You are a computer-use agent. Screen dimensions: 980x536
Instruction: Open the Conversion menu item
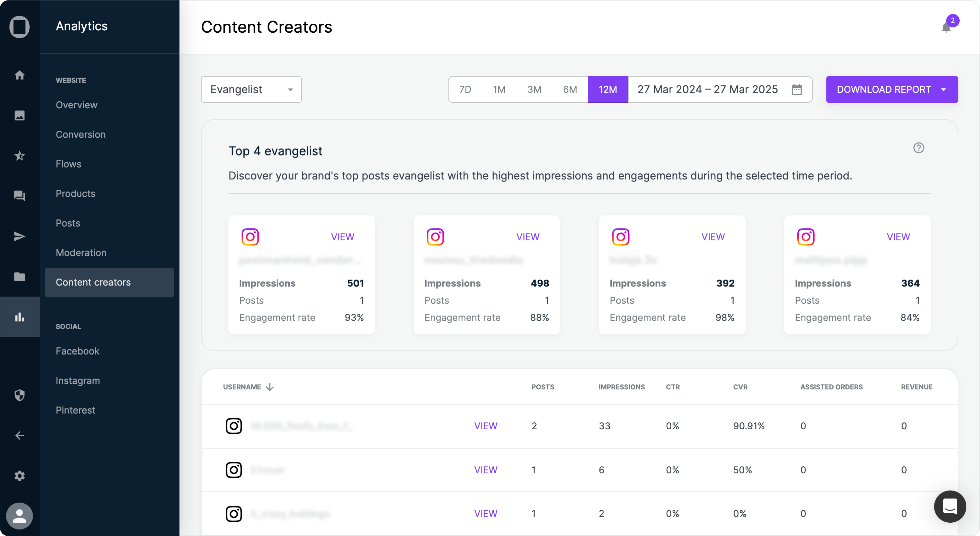coord(81,135)
